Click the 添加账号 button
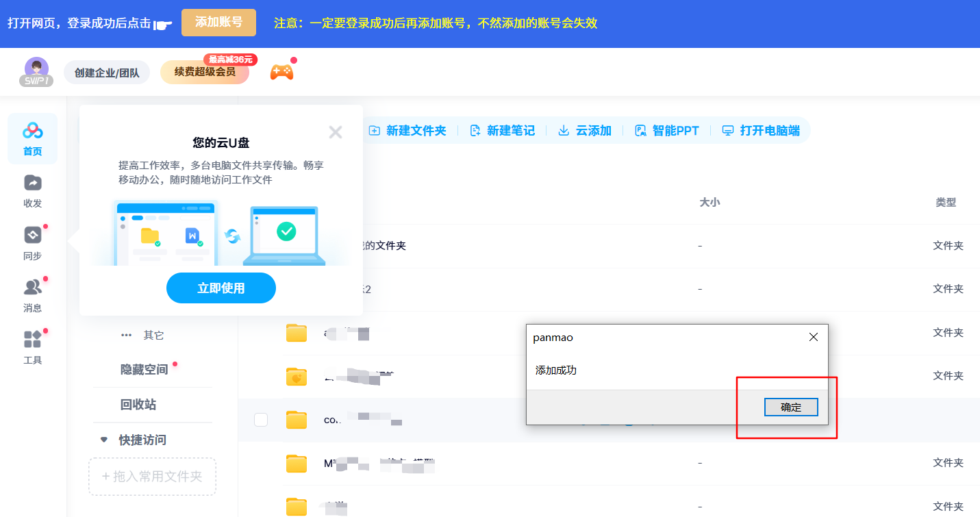The height and width of the screenshot is (517, 980). point(218,23)
